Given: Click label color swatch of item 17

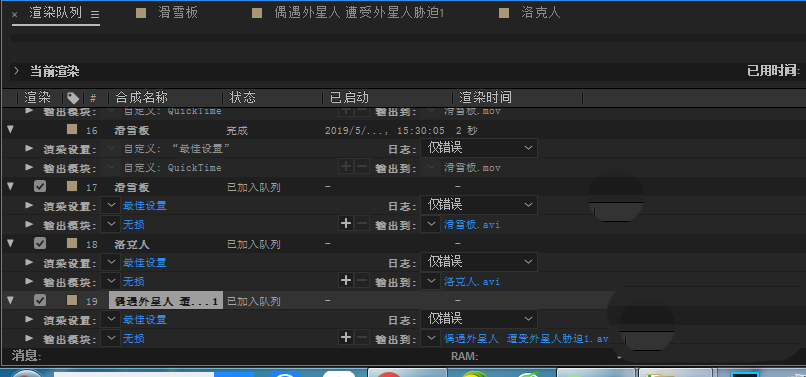Looking at the screenshot, I should pyautogui.click(x=72, y=186).
